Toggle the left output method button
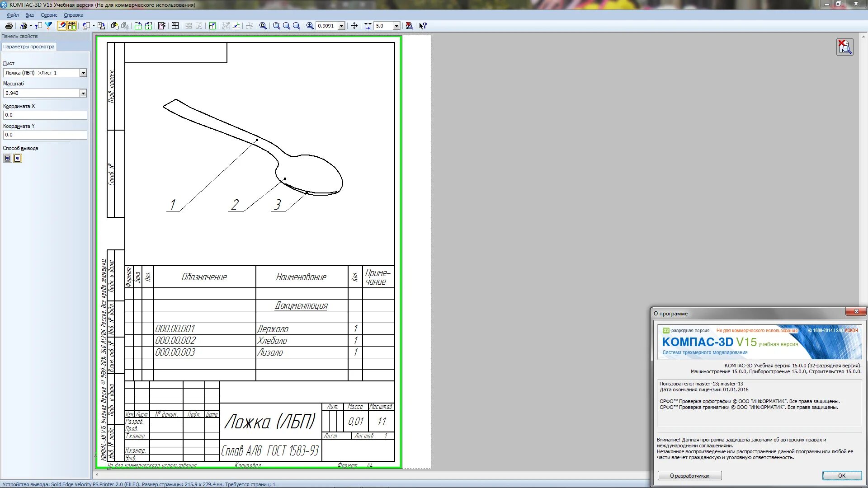 point(8,158)
